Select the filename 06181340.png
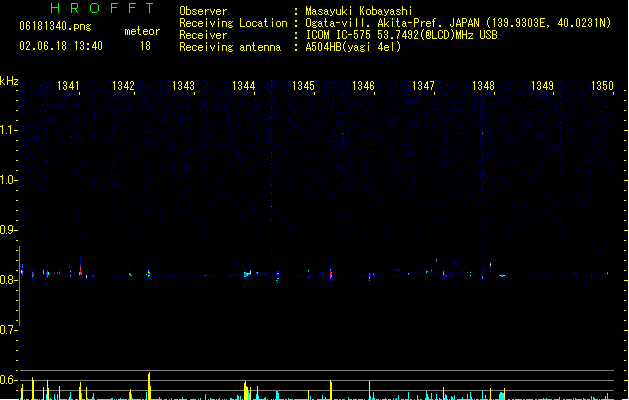Image resolution: width=629 pixels, height=400 pixels. coord(55,26)
